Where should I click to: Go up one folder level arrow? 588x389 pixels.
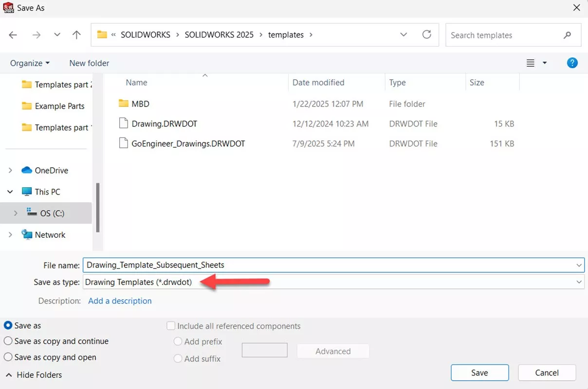coord(76,35)
